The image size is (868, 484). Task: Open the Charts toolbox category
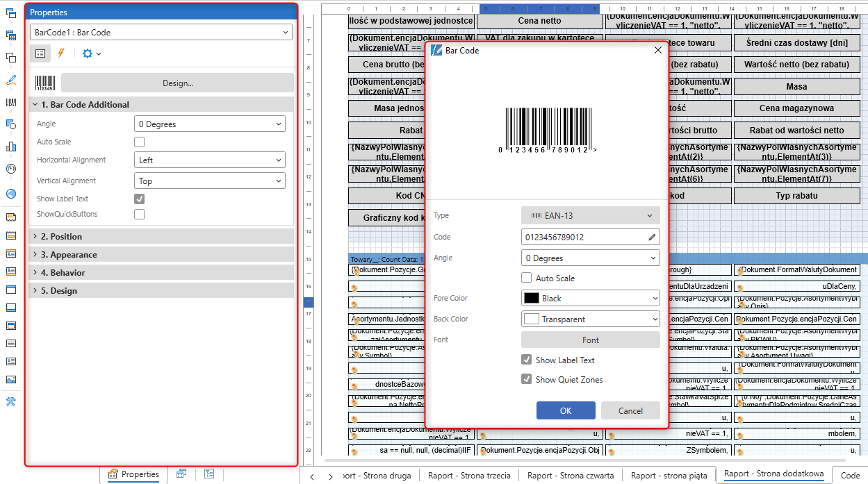coord(11,147)
